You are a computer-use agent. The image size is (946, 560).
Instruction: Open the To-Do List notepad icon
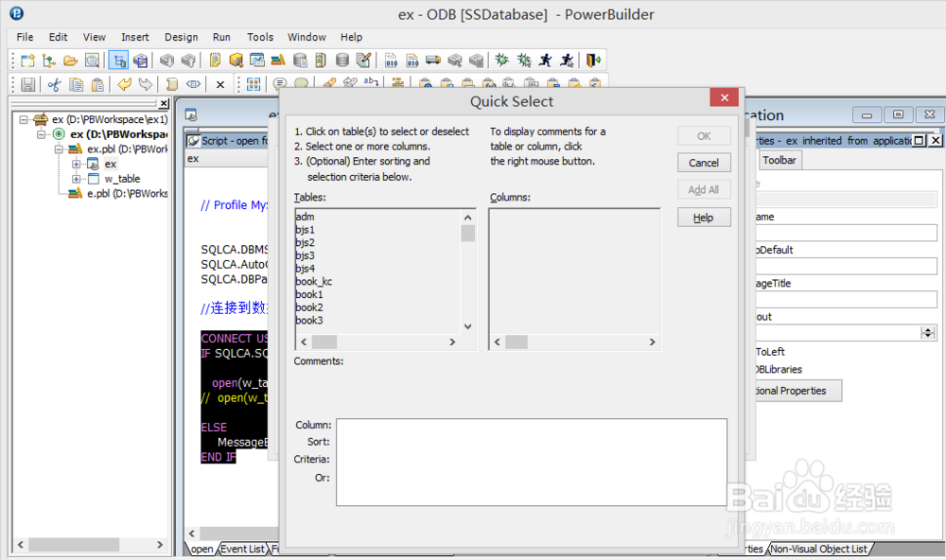(215, 61)
